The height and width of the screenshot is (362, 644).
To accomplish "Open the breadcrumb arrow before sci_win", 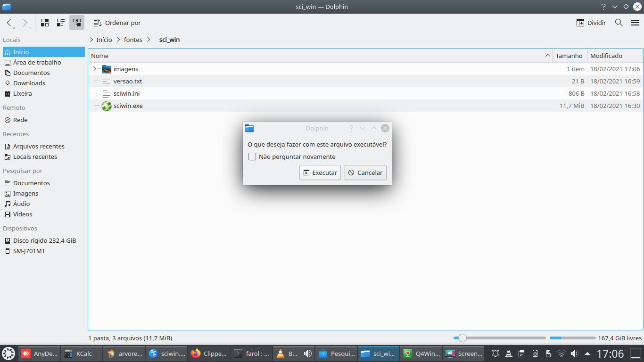I will [149, 40].
